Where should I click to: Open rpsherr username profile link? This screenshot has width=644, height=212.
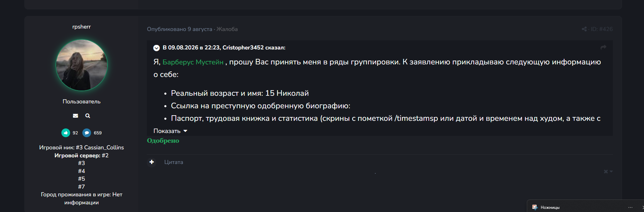tap(82, 27)
